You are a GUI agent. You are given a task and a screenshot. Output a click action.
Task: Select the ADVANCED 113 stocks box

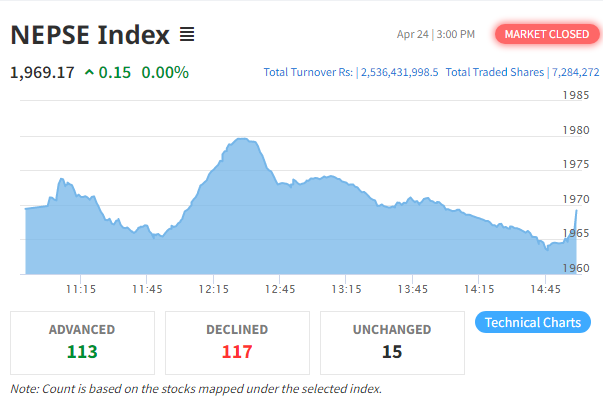pos(82,343)
